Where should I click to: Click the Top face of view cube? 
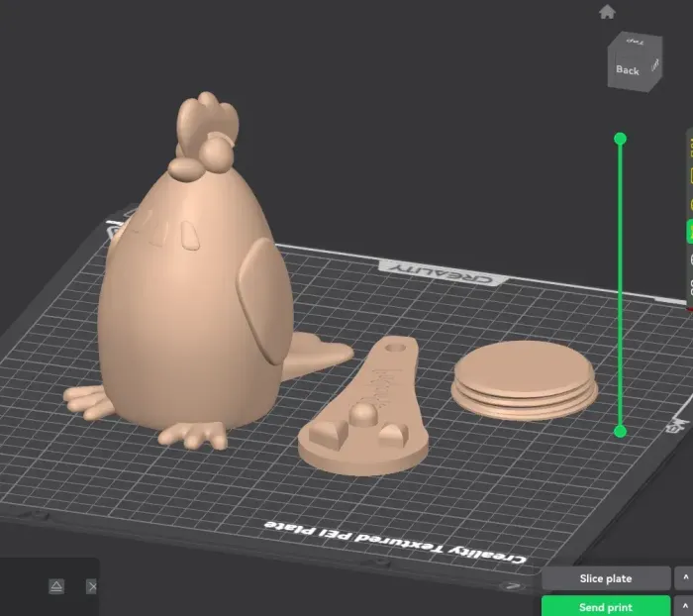tap(634, 45)
